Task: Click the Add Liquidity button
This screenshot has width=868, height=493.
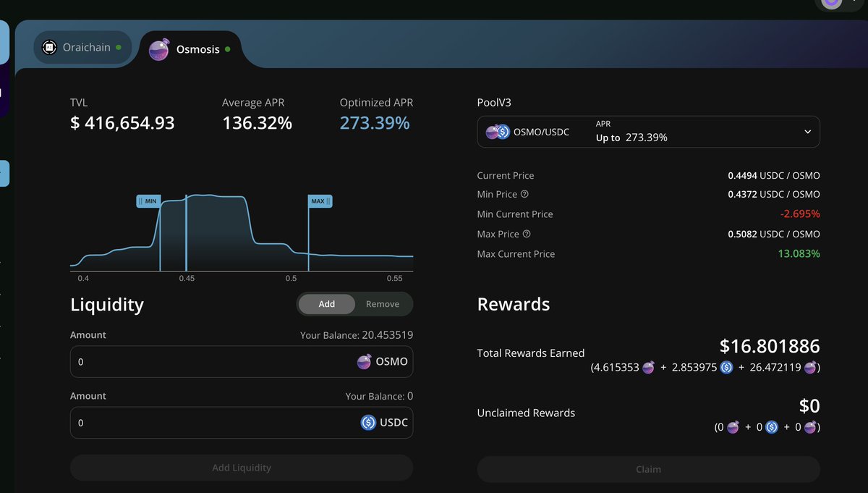Action: [x=242, y=468]
